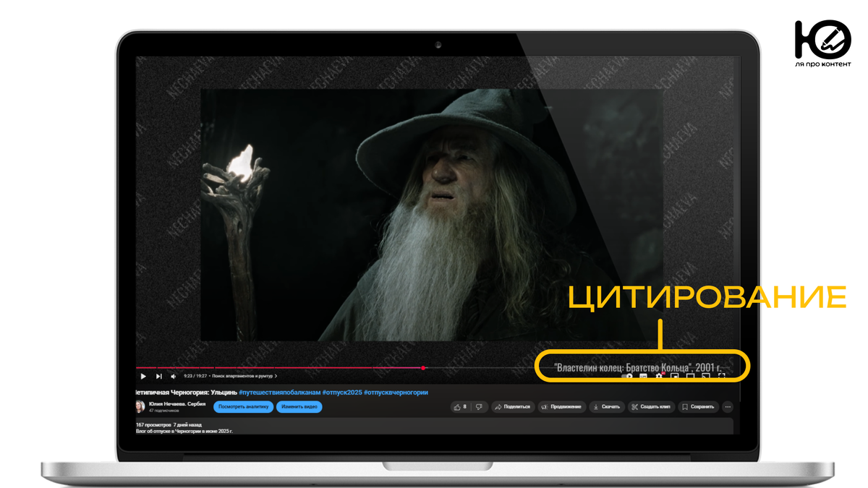Dislike the video with thumbs down
The height and width of the screenshot is (488, 868).
click(x=479, y=407)
